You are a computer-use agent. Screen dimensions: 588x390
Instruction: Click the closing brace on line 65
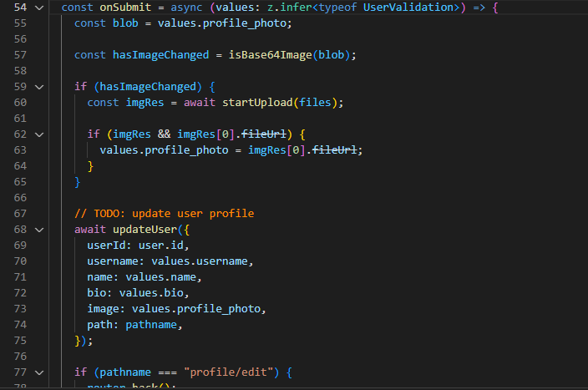point(78,182)
